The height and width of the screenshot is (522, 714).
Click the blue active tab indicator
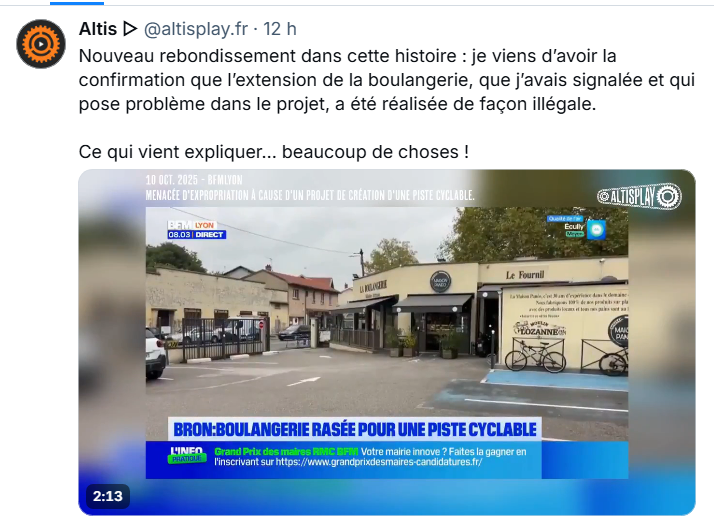[76, 3]
